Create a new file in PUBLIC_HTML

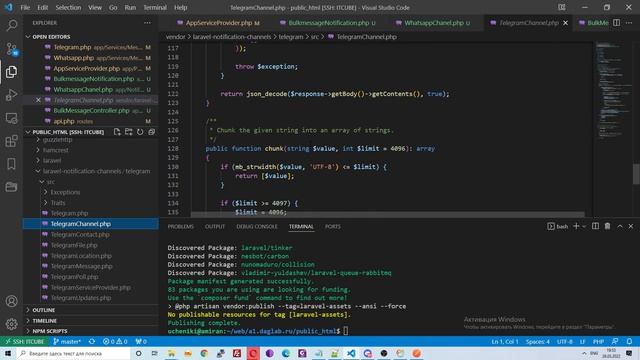(x=117, y=132)
